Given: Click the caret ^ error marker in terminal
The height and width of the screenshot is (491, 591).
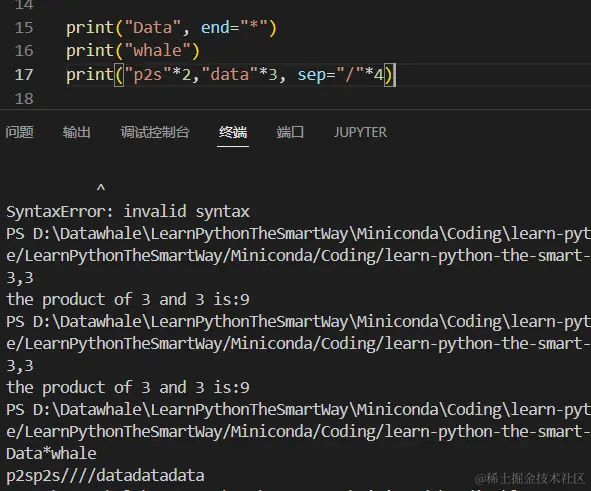Looking at the screenshot, I should click(x=101, y=188).
